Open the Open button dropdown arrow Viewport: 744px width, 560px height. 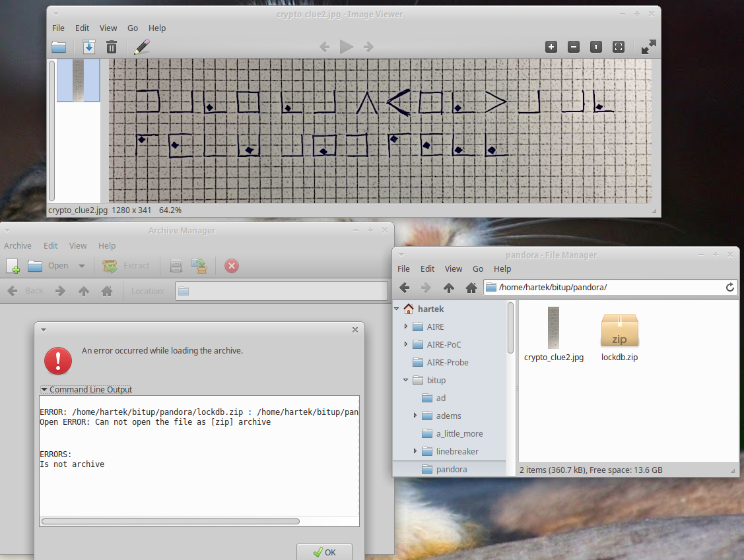pyautogui.click(x=82, y=266)
